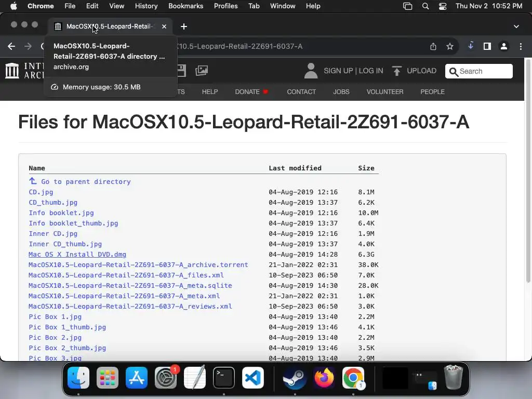
Task: Download Mac OS X Install DVD.dmg
Action: coord(77,255)
